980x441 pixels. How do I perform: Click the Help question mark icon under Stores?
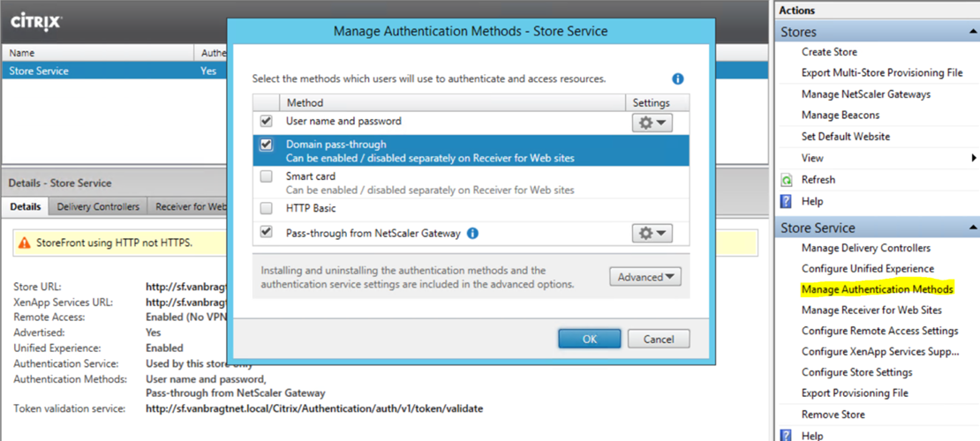[787, 201]
